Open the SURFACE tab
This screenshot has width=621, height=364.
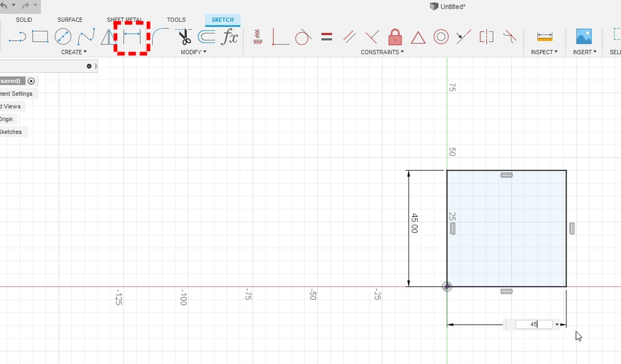[70, 20]
